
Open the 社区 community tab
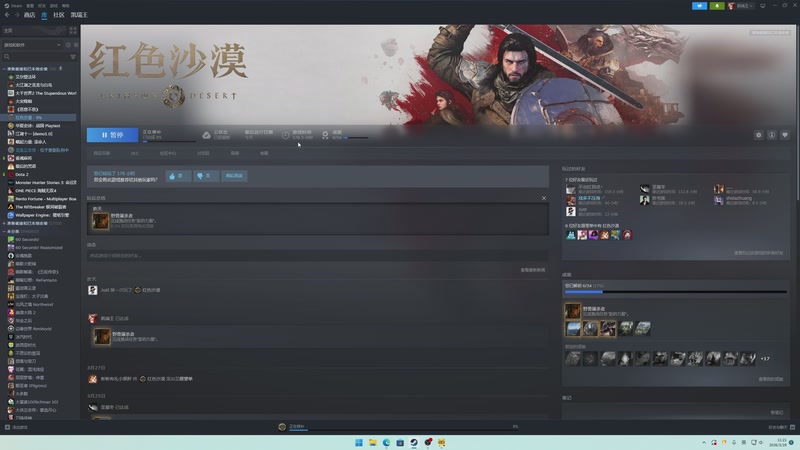click(x=59, y=15)
